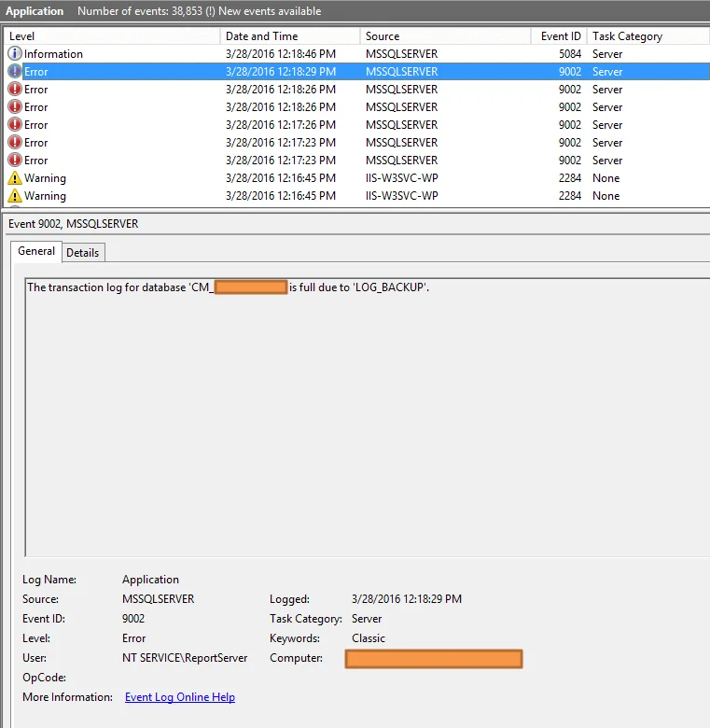Click the warning icon of the first IIS-W3SVC-WP event

[x=15, y=178]
